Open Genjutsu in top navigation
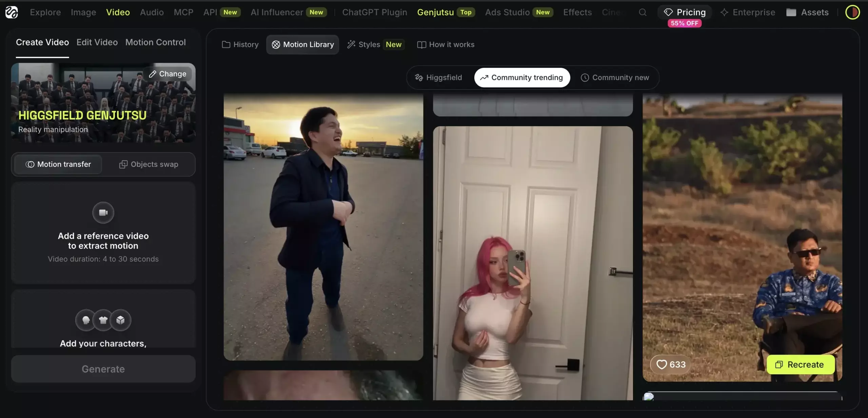Screen dimensions: 868x418 pos(446,12)
